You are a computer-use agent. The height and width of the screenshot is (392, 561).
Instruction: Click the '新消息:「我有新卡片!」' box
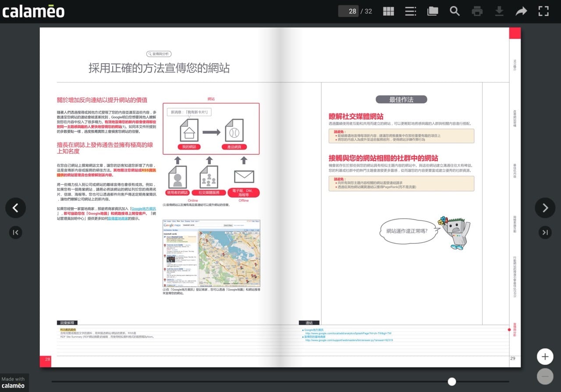coord(189,112)
